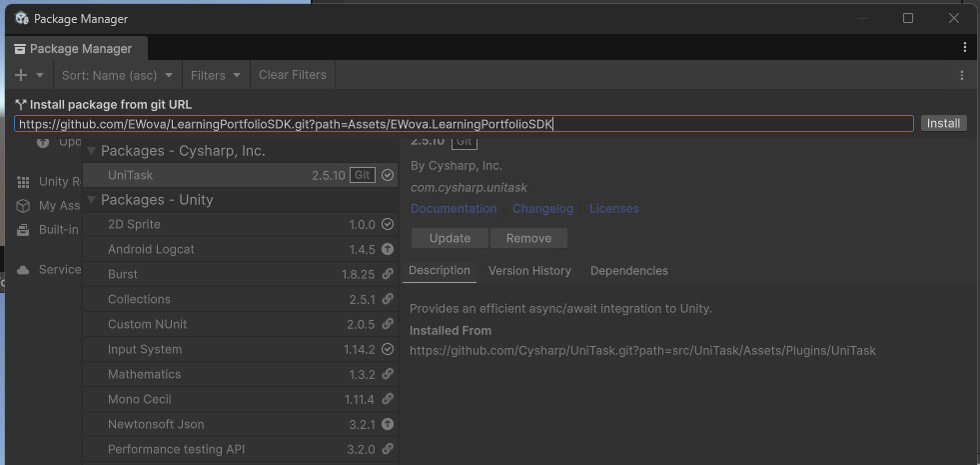Click the Built-in icon in sidebar
Screen dimensions: 980x465
[x=23, y=230]
